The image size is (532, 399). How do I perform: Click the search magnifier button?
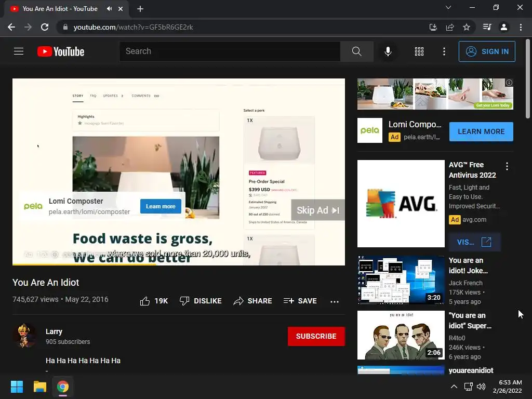[x=356, y=51]
